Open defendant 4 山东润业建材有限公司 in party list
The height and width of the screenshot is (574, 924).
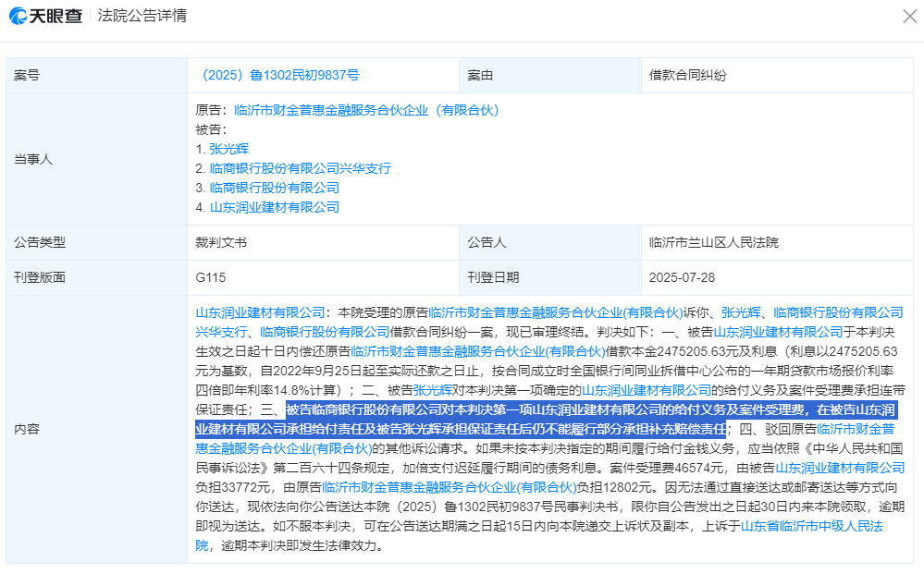[x=275, y=207]
